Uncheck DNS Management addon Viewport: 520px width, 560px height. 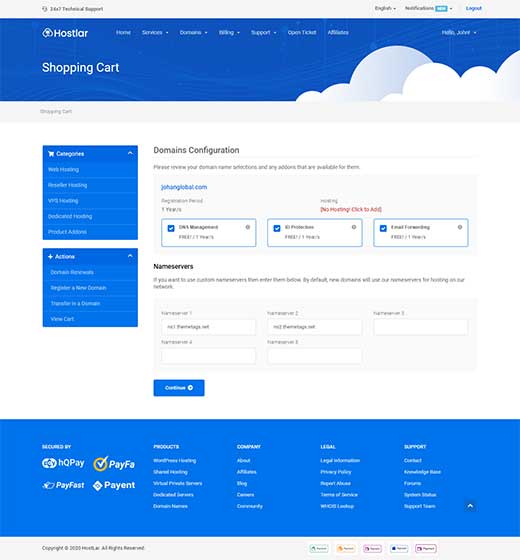tap(171, 228)
